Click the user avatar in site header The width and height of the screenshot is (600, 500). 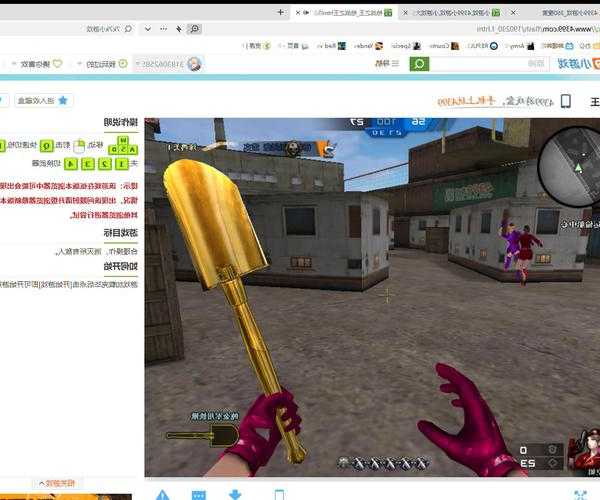[194, 64]
